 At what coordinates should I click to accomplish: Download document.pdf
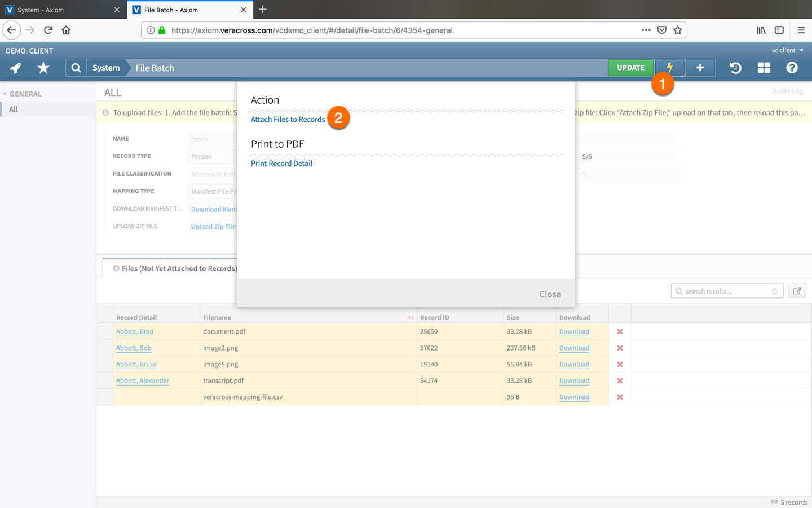[574, 332]
